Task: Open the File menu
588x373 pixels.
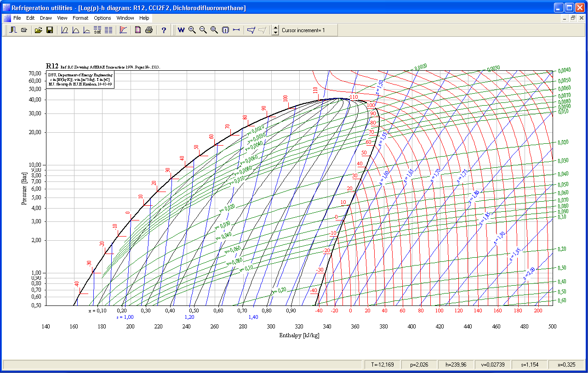Action: 17,18
